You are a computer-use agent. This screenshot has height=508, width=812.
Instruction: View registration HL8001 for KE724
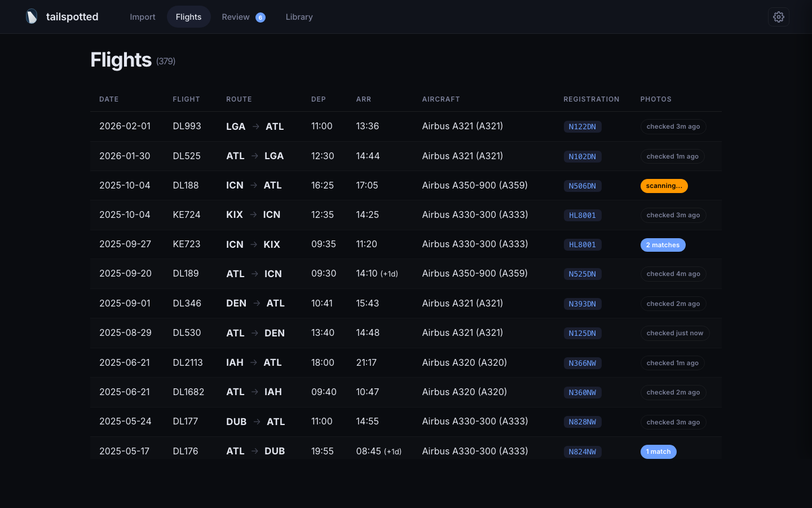[582, 215]
